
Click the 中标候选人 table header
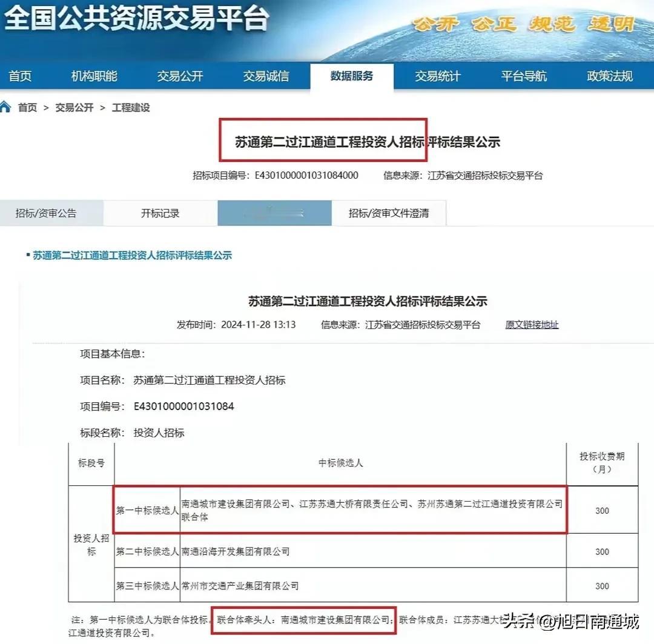coord(340,463)
